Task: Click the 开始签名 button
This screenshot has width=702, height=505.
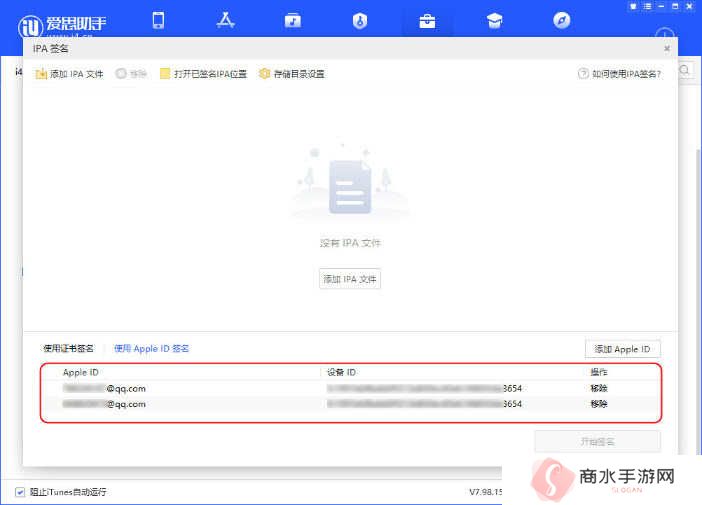Action: [x=597, y=442]
